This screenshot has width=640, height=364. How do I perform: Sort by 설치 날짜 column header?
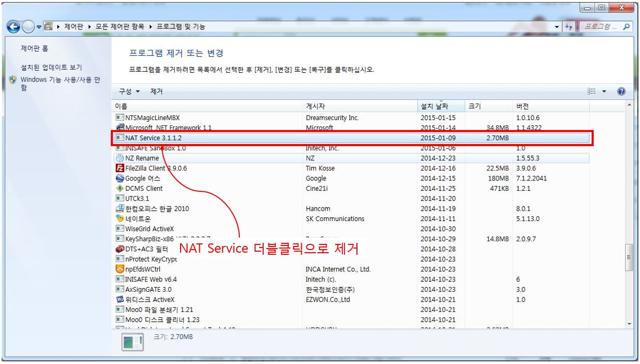tap(434, 107)
